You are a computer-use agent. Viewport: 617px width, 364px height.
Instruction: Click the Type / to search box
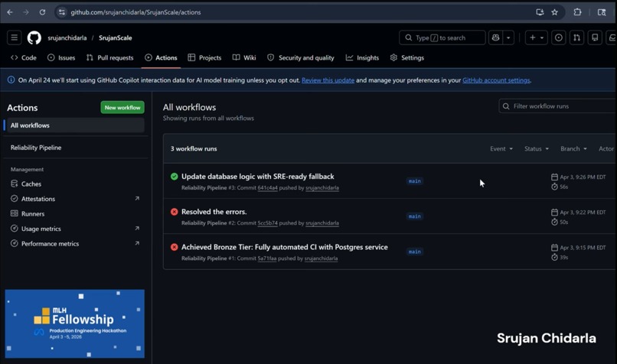pos(442,37)
